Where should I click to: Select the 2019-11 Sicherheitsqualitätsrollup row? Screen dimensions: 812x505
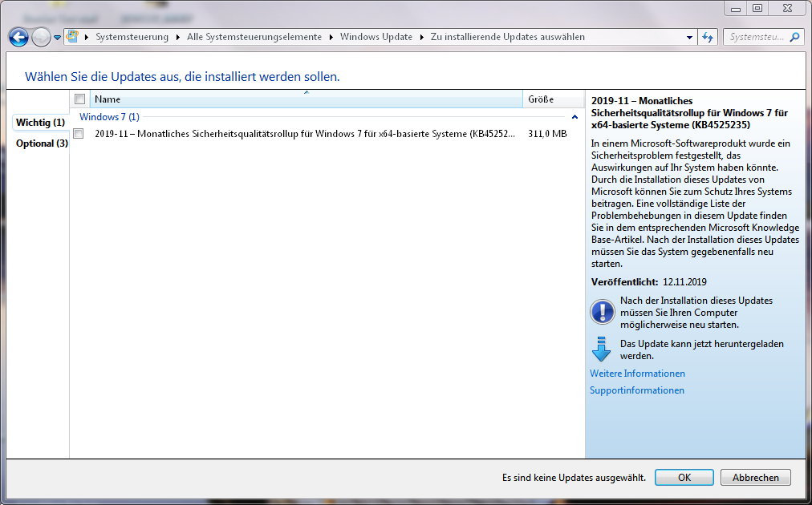(x=327, y=134)
